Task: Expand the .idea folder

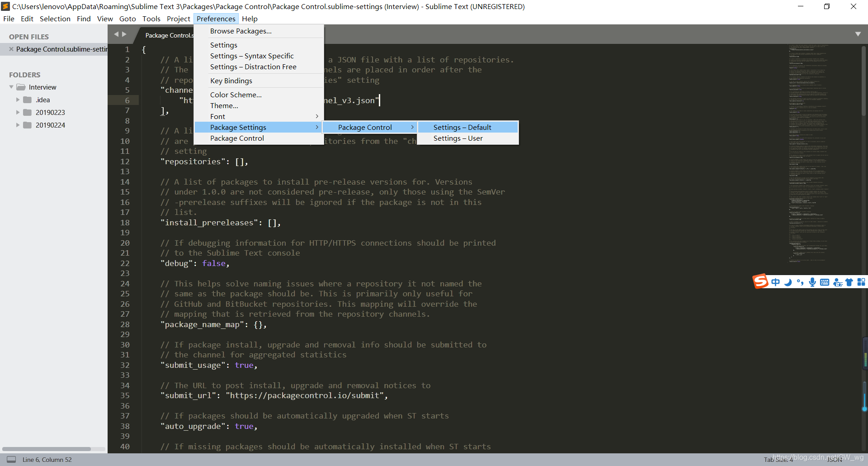Action: click(18, 100)
